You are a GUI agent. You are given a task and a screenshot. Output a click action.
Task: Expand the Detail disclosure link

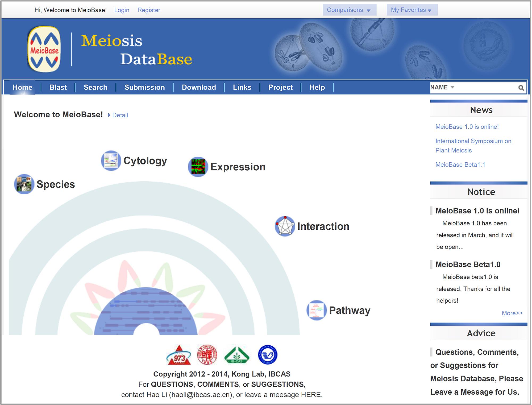click(x=118, y=115)
